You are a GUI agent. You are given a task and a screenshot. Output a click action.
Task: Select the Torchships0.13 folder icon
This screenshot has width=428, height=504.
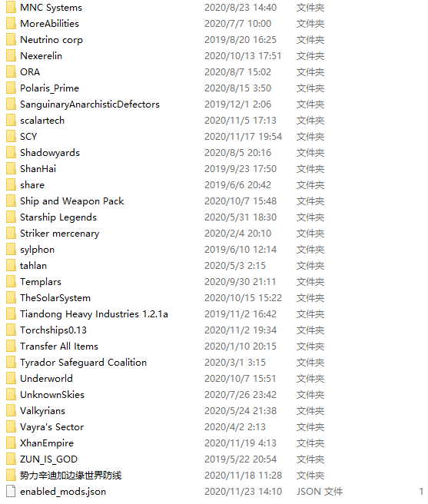[x=11, y=330]
